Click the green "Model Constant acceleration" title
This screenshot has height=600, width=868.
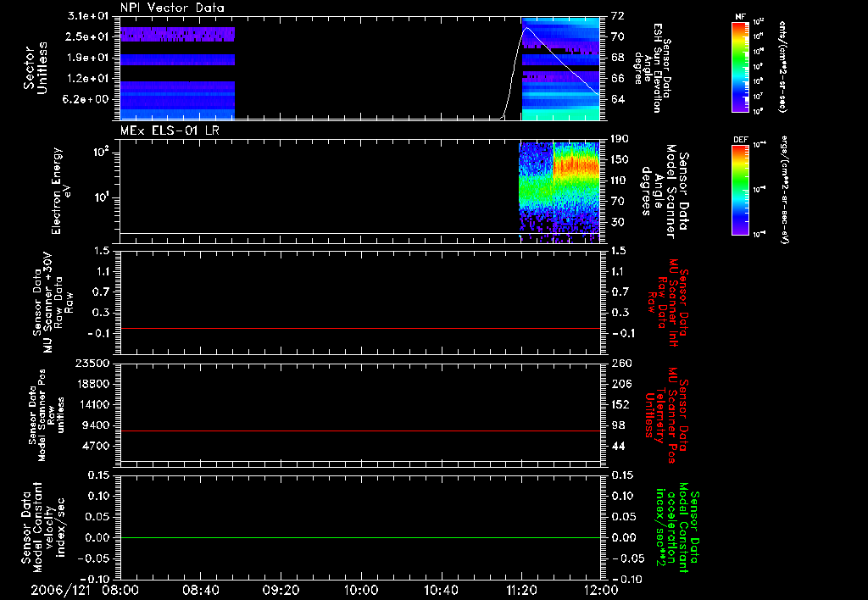pyautogui.click(x=677, y=528)
